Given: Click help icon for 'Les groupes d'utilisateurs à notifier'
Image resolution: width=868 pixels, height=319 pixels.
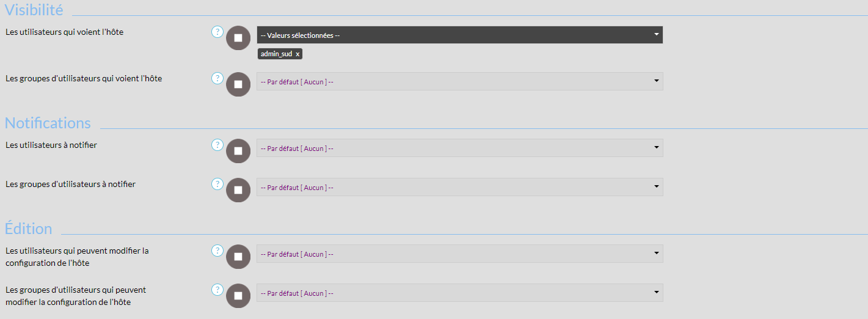Looking at the screenshot, I should pyautogui.click(x=217, y=184).
